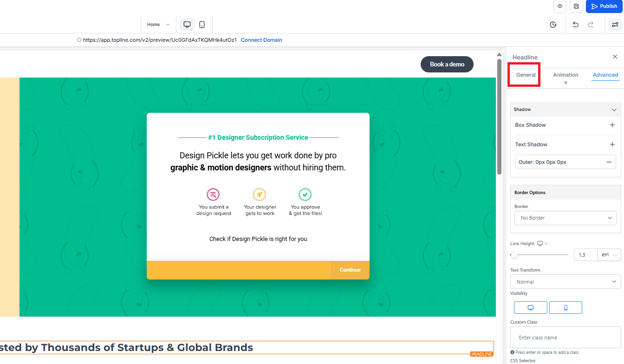This screenshot has height=364, width=624.
Task: Add a Text Shadow
Action: [x=612, y=144]
